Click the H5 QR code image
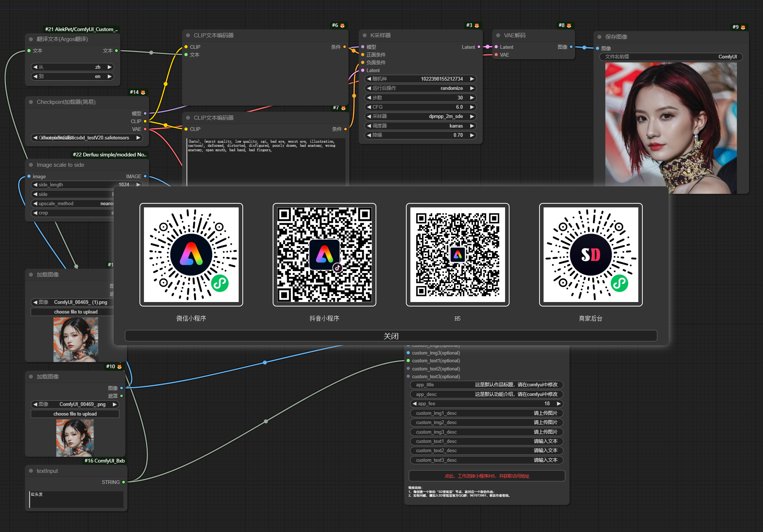Screen dimensions: 763x532 tap(458, 255)
